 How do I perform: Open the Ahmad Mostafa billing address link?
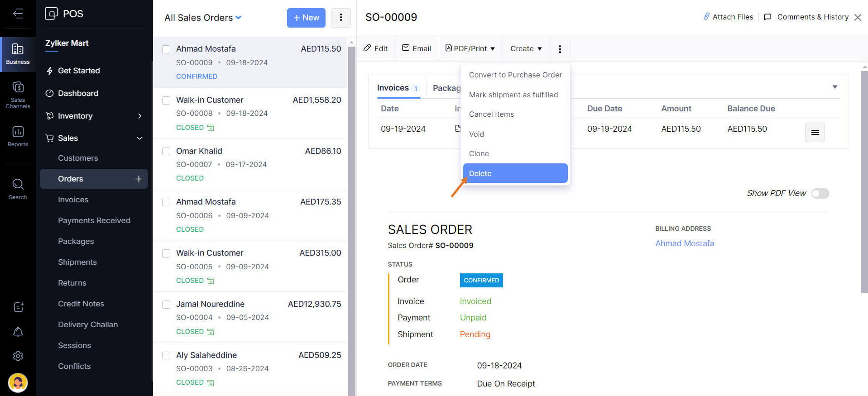[684, 243]
